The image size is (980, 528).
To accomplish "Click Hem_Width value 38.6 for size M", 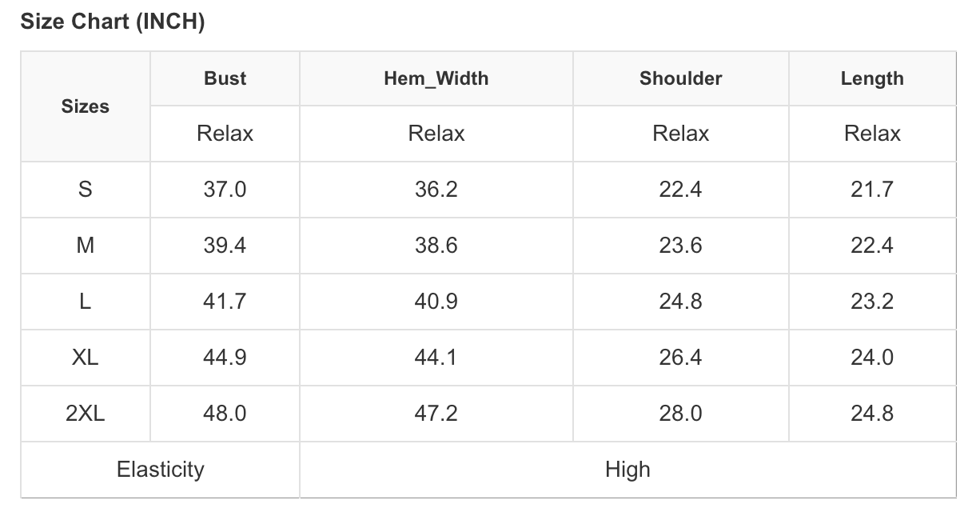I will tap(436, 246).
